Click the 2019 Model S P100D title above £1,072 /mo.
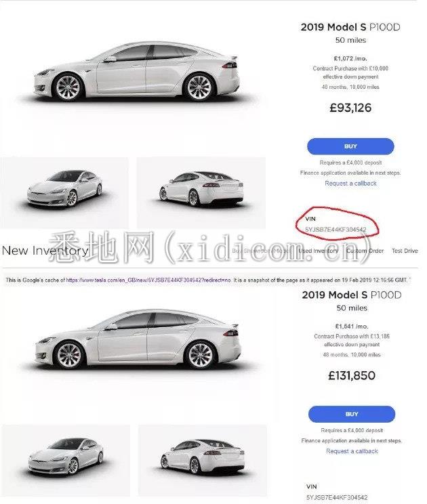The image size is (427, 504). pyautogui.click(x=350, y=27)
